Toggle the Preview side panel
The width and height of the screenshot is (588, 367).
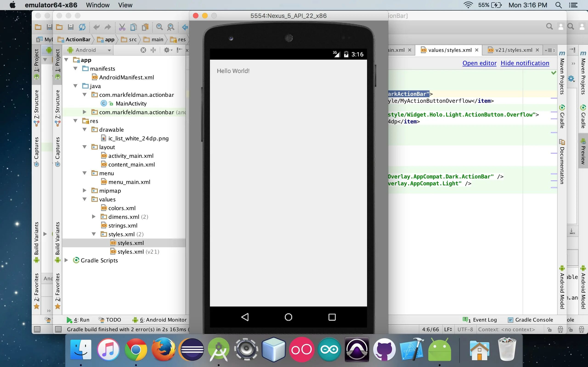(x=583, y=151)
